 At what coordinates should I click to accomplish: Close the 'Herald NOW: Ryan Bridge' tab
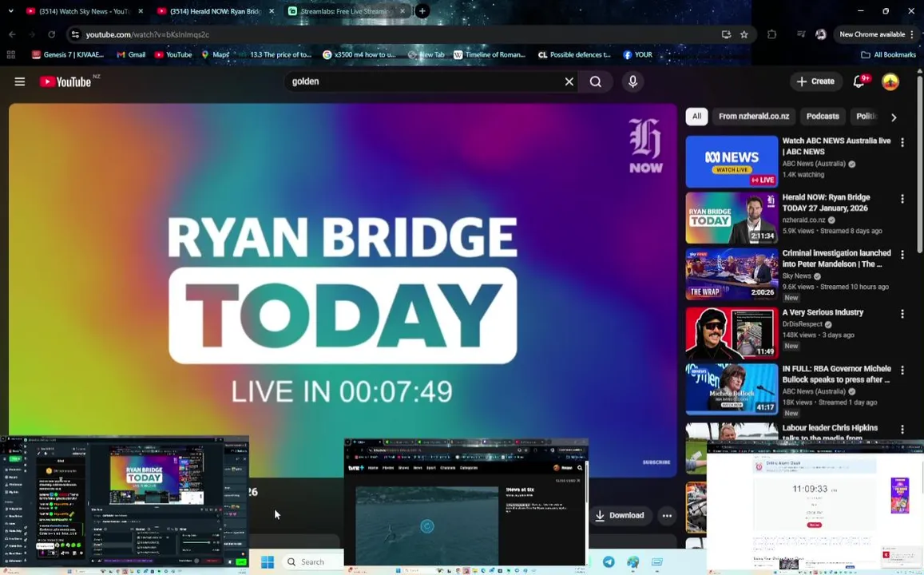pos(271,11)
